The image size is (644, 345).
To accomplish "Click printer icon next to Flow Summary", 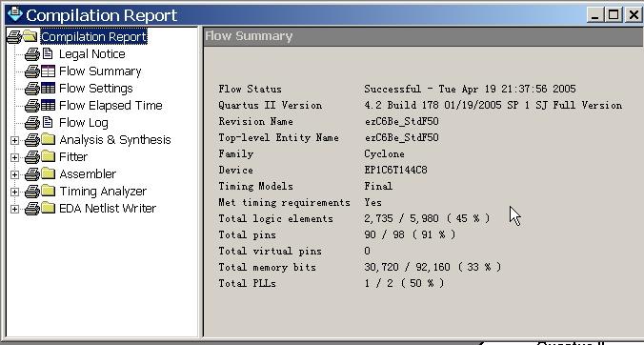I will pos(32,71).
